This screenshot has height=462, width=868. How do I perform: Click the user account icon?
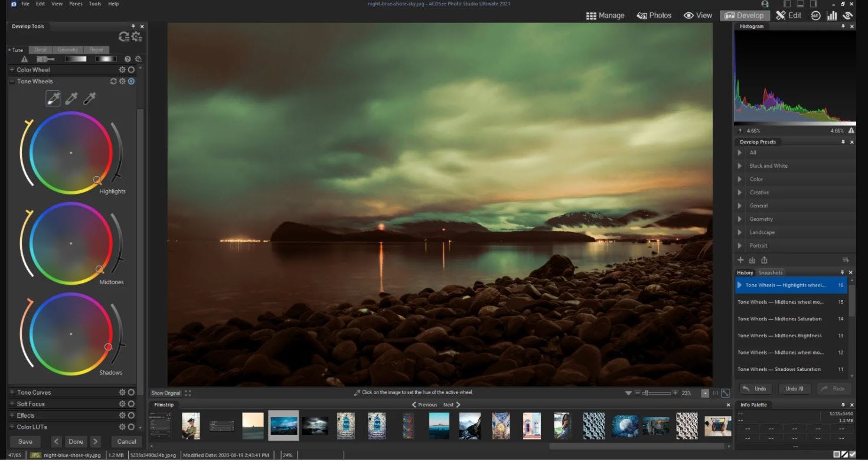(x=765, y=4)
